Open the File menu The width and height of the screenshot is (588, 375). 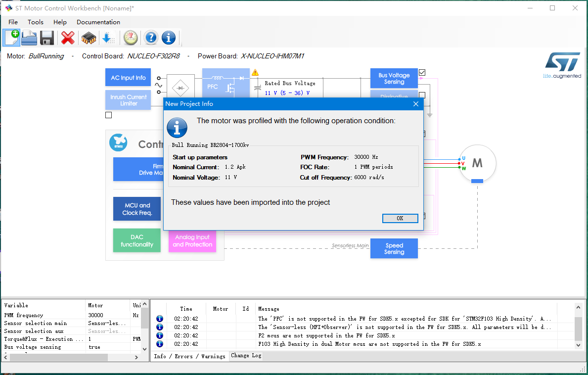tap(13, 22)
